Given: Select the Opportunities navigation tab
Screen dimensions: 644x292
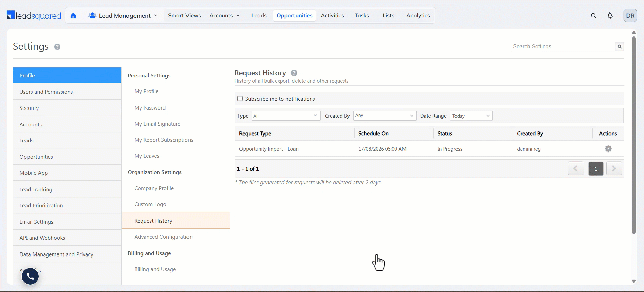Looking at the screenshot, I should 294,16.
